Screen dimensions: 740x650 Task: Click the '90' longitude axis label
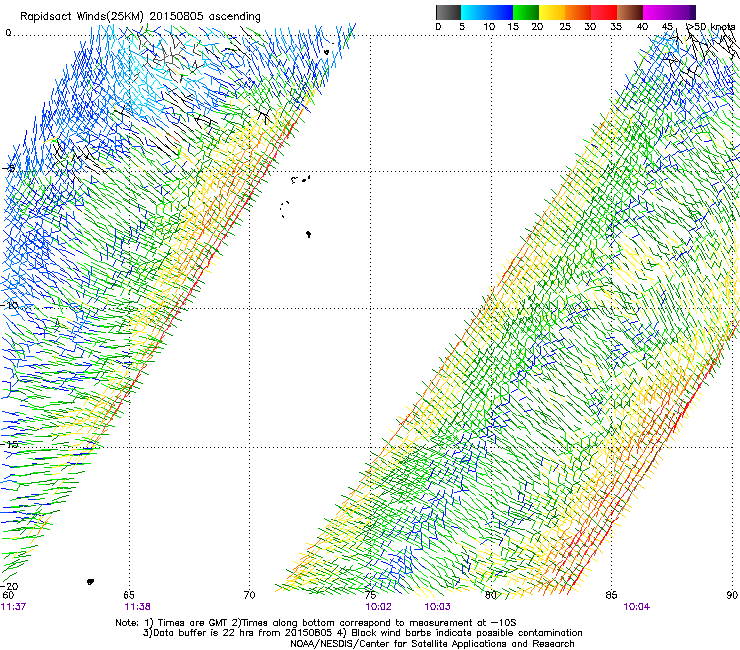tap(732, 595)
